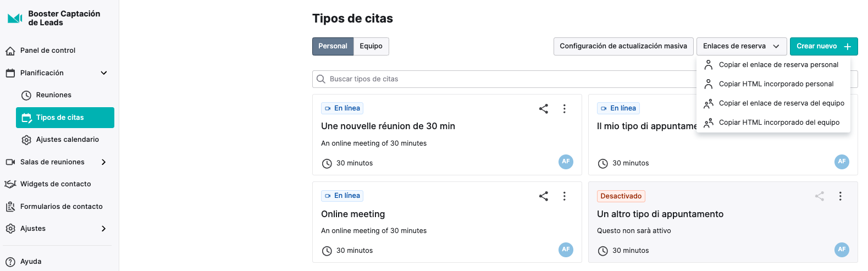868x271 pixels.
Task: Close the Enlaces de reserva dropdown
Action: click(741, 46)
